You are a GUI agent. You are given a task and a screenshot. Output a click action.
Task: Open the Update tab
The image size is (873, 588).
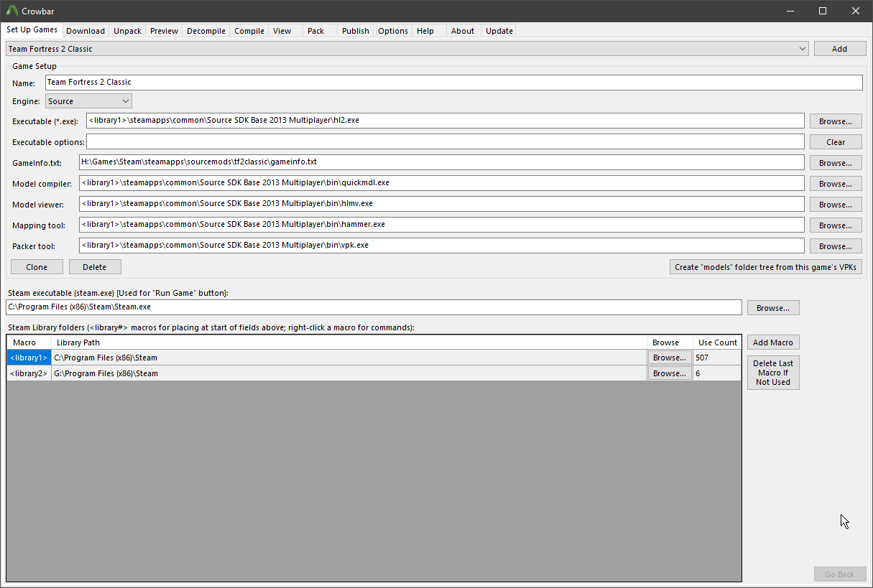click(499, 31)
